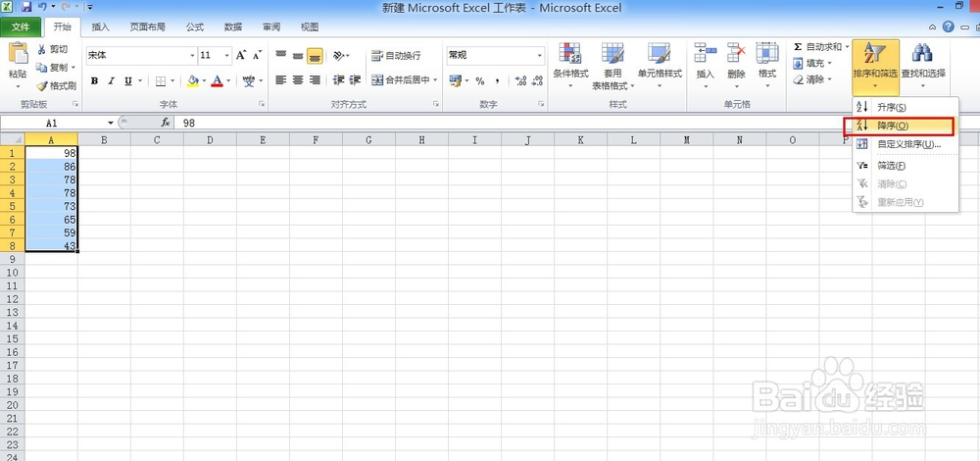Choose Filter (筛选) in the menu
The image size is (980, 461).
pyautogui.click(x=906, y=166)
